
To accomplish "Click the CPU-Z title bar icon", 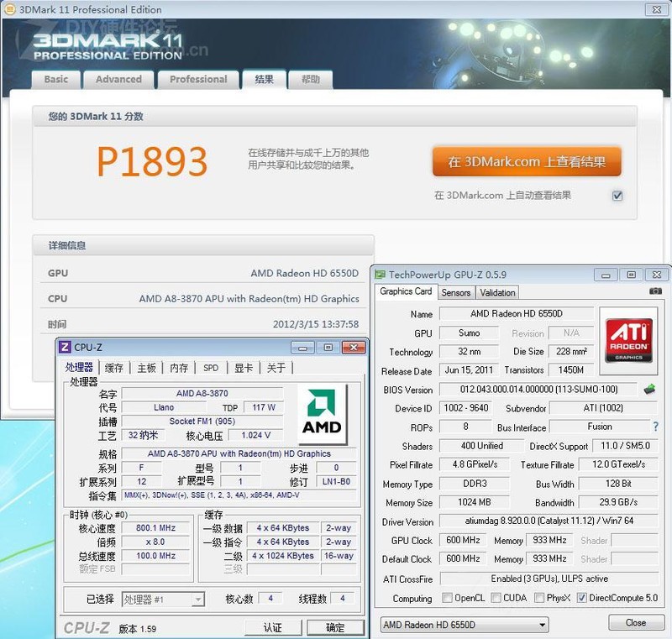I will (x=65, y=347).
